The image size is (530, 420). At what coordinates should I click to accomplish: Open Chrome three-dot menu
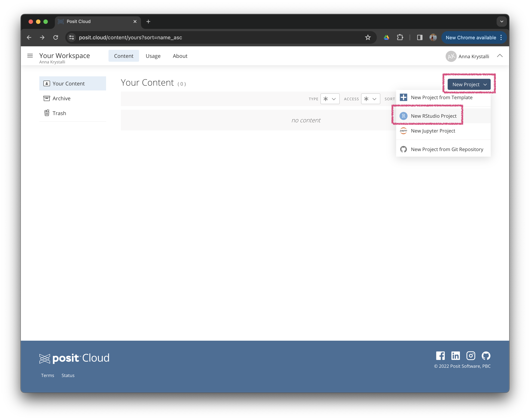click(x=501, y=37)
